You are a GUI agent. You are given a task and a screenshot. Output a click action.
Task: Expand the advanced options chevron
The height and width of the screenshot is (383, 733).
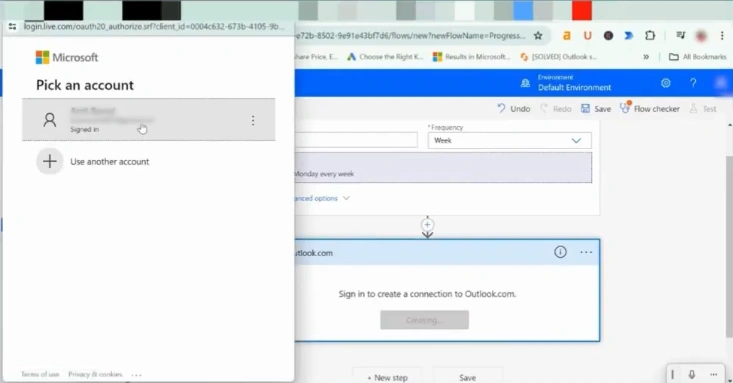(346, 198)
